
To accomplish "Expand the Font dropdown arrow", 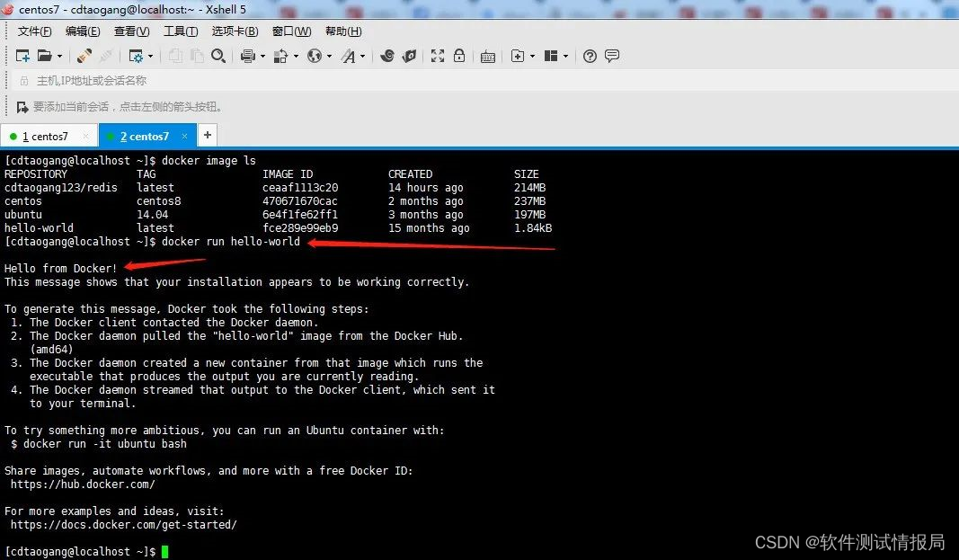I will coord(363,57).
